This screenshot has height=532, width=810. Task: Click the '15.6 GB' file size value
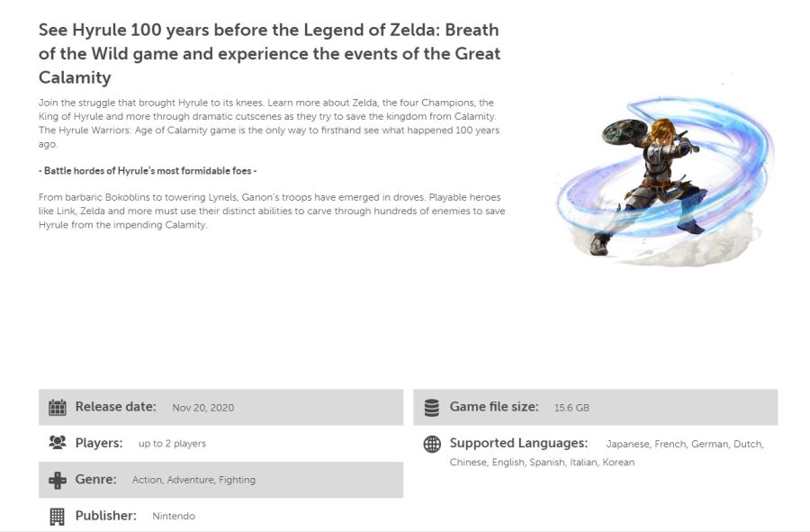(x=571, y=408)
